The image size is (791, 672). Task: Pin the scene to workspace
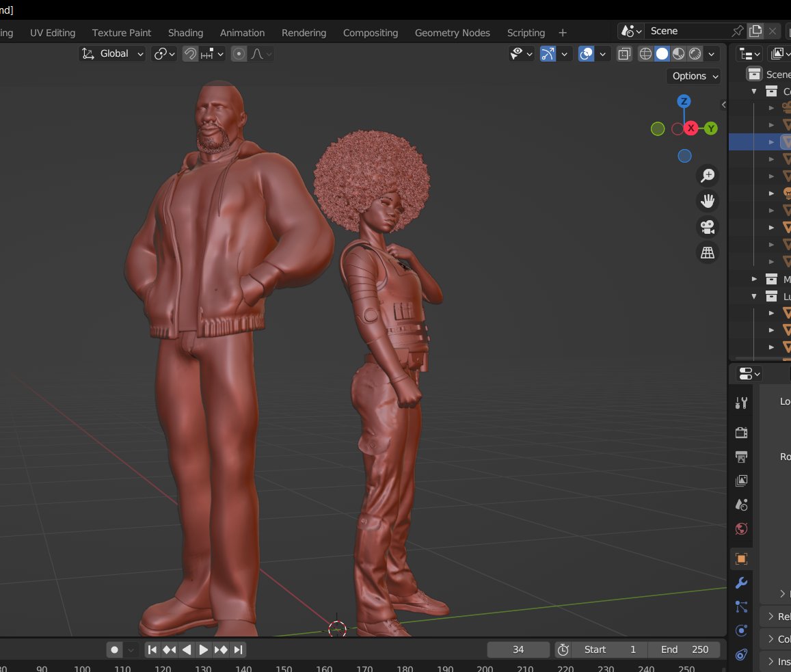(738, 31)
